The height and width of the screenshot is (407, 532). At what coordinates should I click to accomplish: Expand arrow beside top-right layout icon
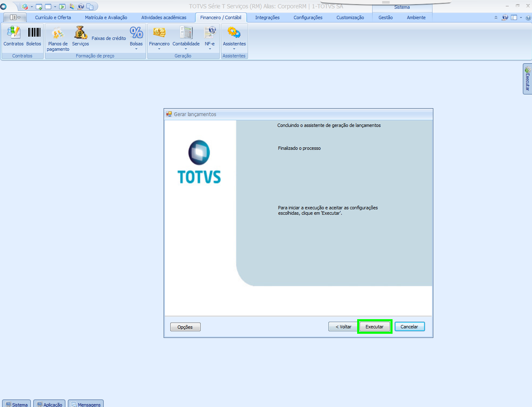point(521,17)
